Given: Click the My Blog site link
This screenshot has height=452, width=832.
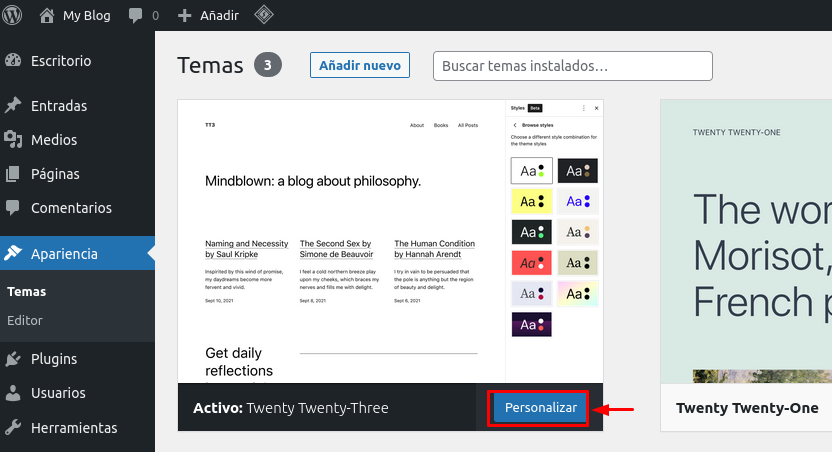Looking at the screenshot, I should (86, 15).
